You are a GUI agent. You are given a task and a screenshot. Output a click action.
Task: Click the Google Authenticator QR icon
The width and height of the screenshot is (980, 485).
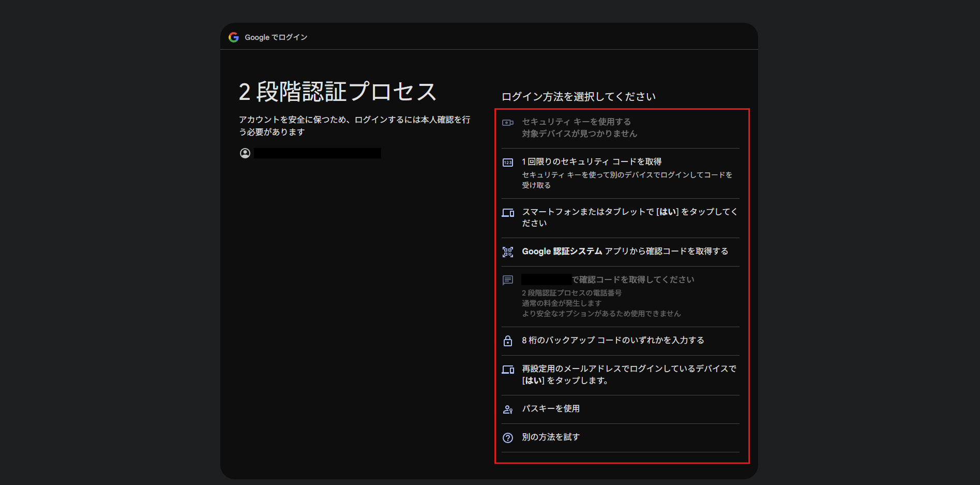508,252
